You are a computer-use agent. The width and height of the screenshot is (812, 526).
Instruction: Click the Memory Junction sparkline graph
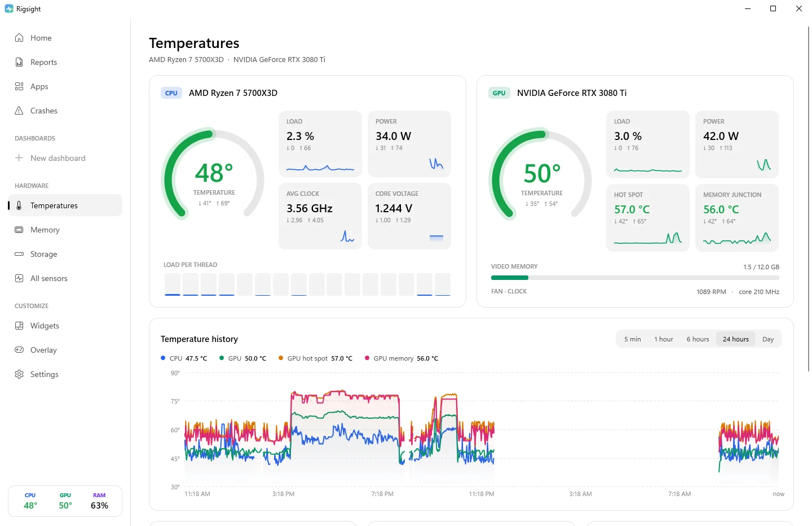[737, 238]
